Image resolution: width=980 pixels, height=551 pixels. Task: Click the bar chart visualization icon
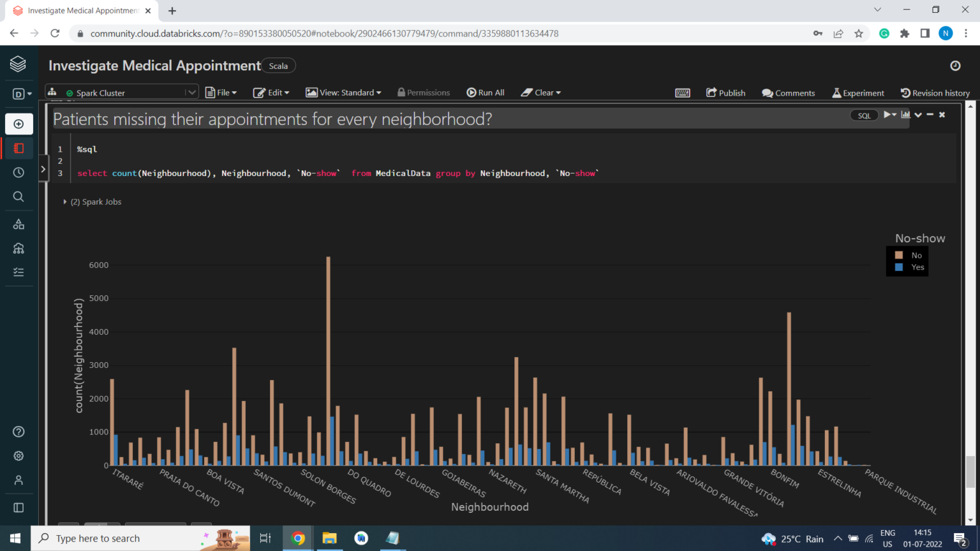[906, 115]
